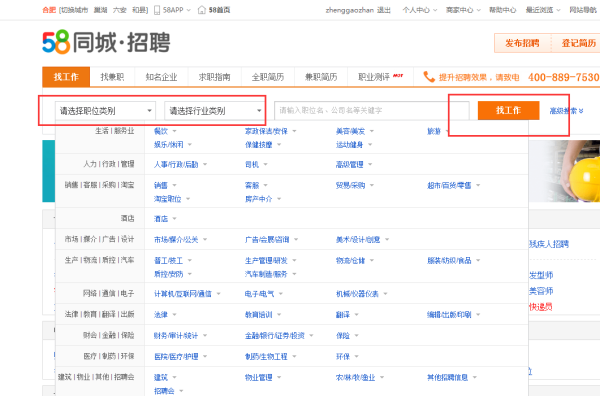Click the 退出 logout link
The height and width of the screenshot is (396, 600).
point(384,10)
